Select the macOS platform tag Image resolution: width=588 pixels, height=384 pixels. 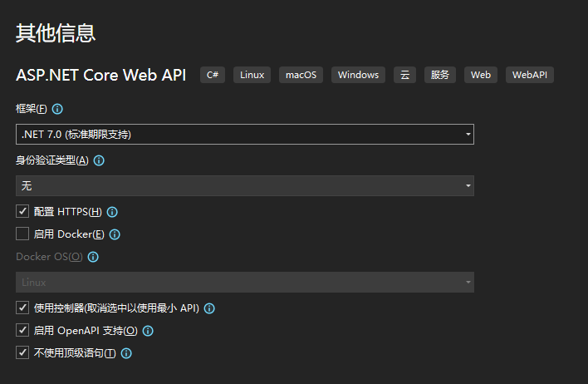(x=301, y=75)
